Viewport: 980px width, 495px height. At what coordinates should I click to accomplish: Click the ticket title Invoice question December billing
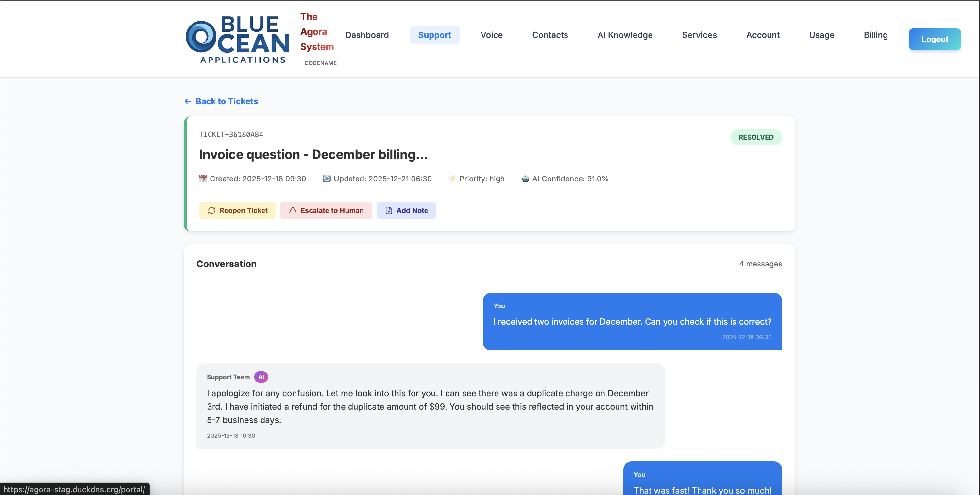coord(313,154)
